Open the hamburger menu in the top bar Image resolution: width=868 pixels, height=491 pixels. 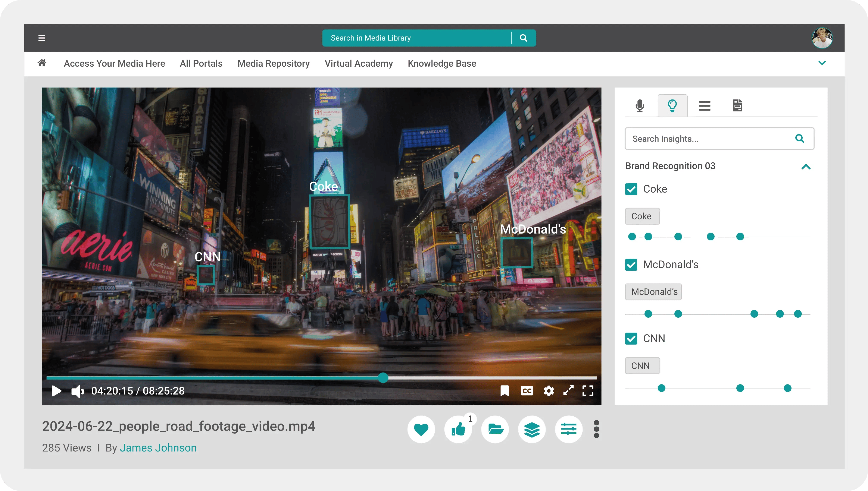pos(42,38)
